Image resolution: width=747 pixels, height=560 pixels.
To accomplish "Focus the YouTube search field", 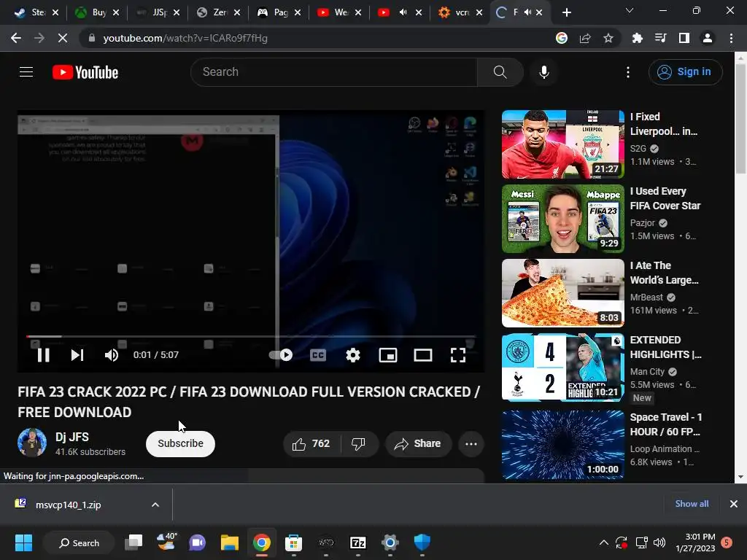I will pyautogui.click(x=333, y=72).
